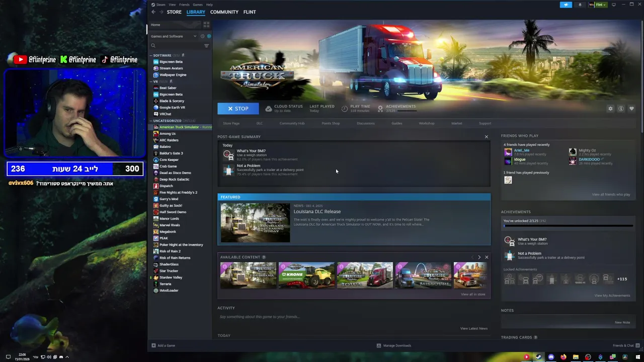Toggle the ready-to-play filter icon
The height and width of the screenshot is (362, 644).
click(x=209, y=36)
